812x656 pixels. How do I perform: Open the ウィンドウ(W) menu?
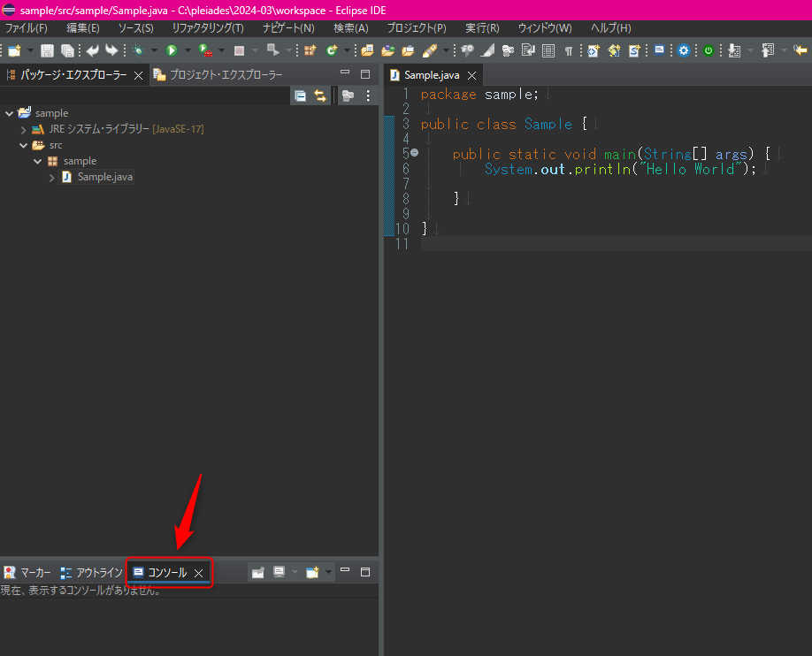pyautogui.click(x=545, y=28)
